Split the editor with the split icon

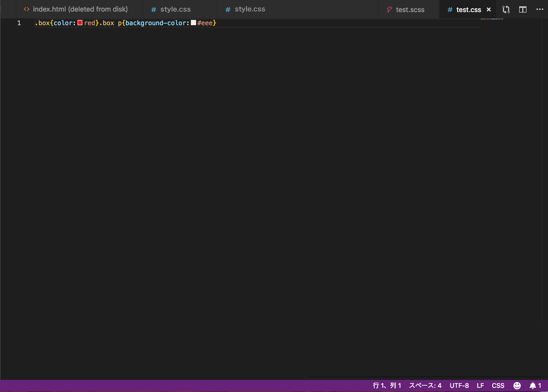(x=523, y=9)
